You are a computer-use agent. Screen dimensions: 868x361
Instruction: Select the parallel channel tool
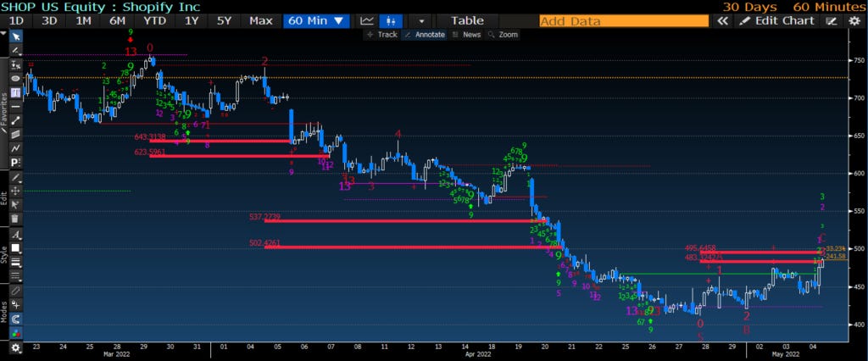[x=16, y=134]
